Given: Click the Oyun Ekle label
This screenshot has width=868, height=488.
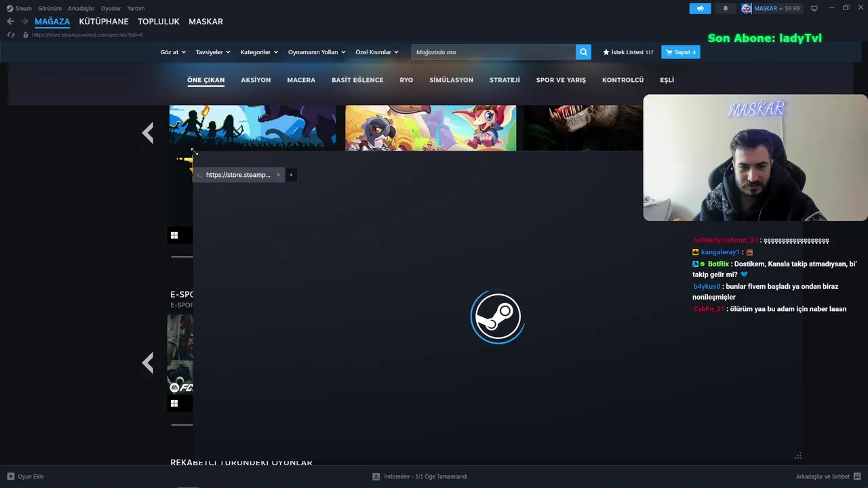Looking at the screenshot, I should click(x=31, y=476).
